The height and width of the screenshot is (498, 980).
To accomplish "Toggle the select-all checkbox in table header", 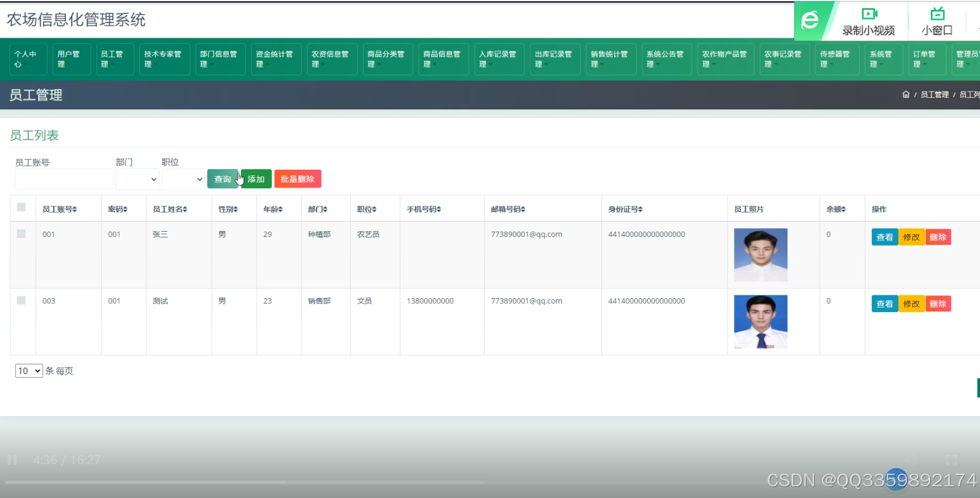I will pos(21,207).
